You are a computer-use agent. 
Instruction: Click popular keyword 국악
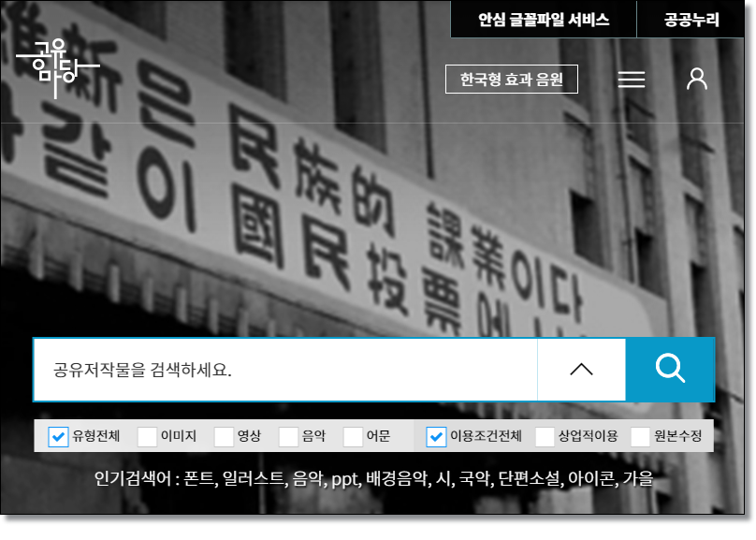473,479
